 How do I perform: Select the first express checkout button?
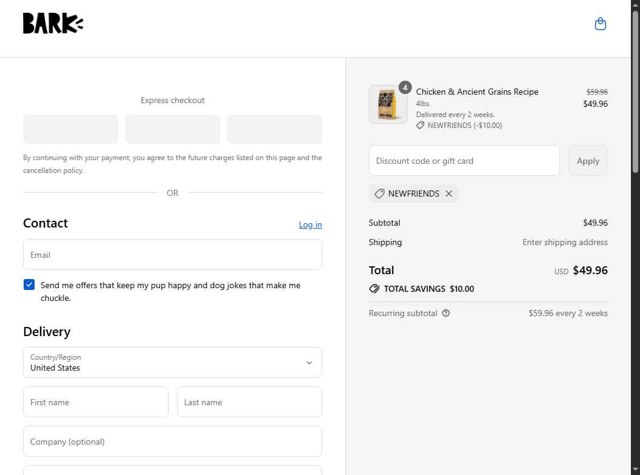point(71,129)
